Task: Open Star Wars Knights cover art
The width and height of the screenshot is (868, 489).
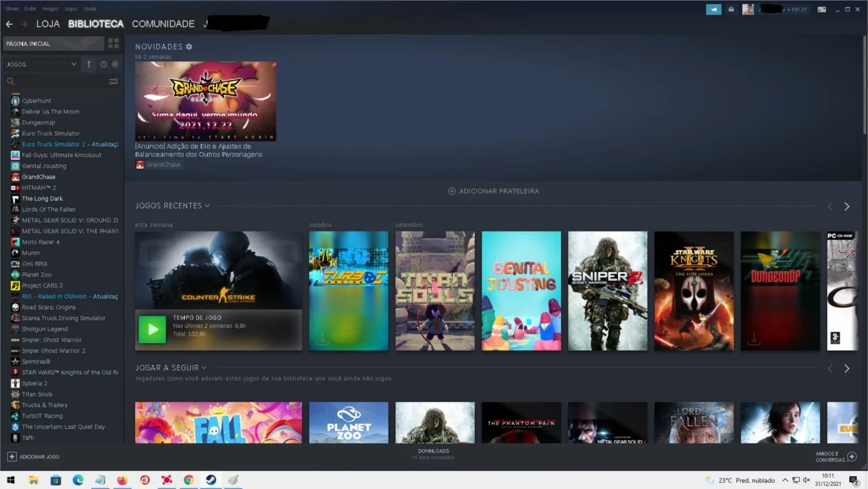Action: click(x=694, y=291)
